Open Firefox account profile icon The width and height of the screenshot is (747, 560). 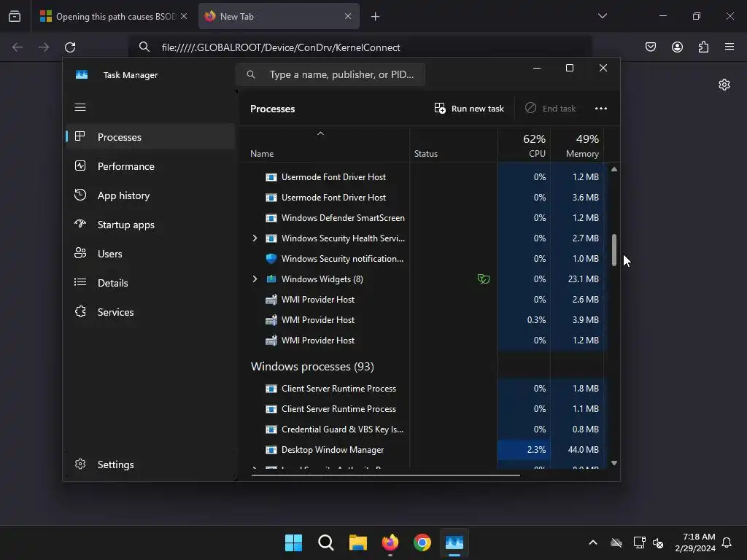677,47
